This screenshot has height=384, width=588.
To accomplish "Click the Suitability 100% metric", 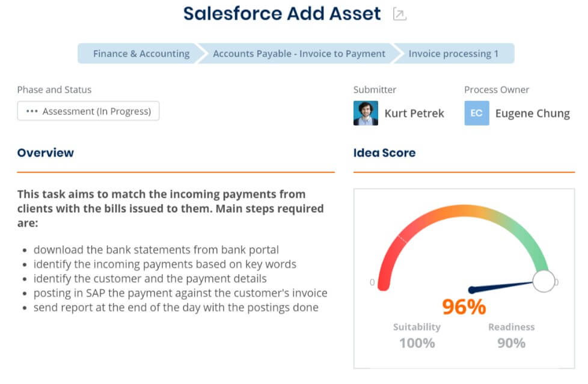I will coord(417,336).
